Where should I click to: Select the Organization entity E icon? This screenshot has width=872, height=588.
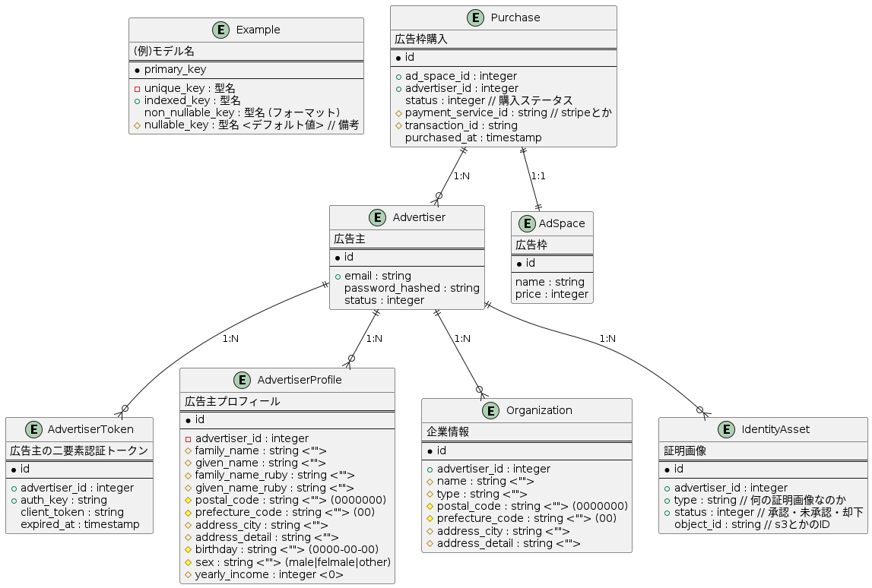point(493,410)
